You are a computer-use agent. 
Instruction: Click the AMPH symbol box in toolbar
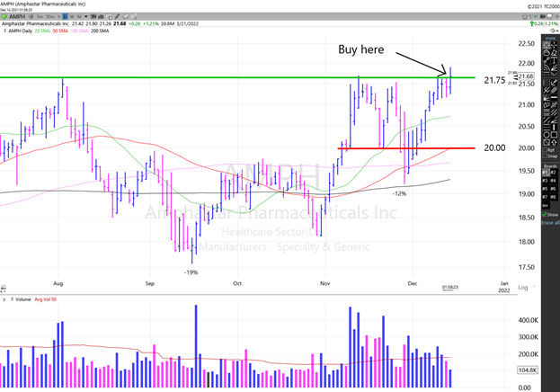coord(17,16)
